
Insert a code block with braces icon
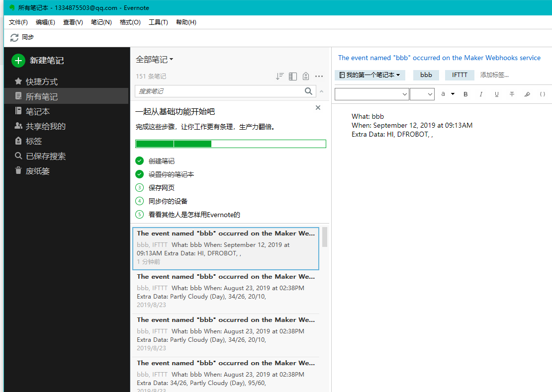[x=543, y=94]
